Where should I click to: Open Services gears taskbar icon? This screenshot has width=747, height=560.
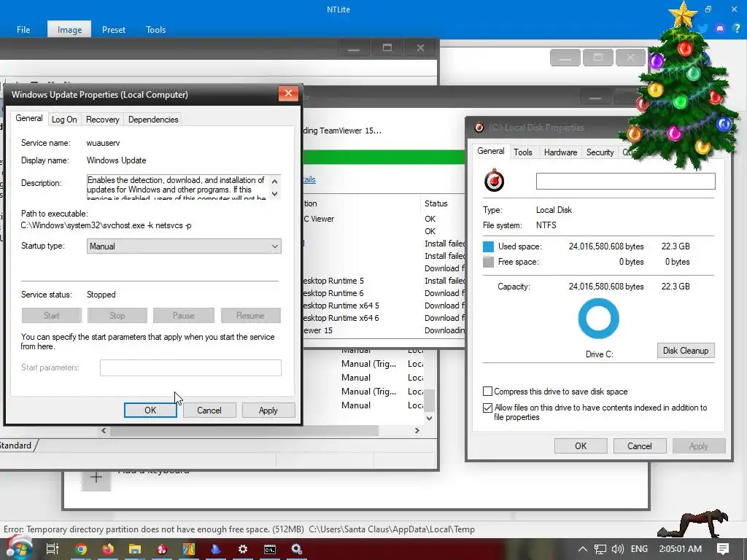(297, 549)
